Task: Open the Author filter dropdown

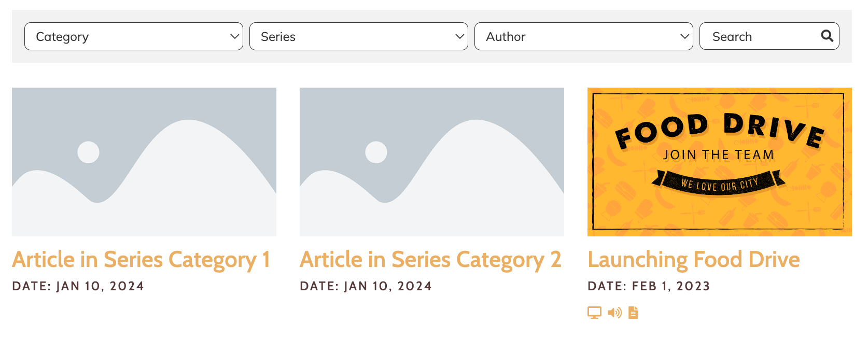Action: (x=583, y=36)
